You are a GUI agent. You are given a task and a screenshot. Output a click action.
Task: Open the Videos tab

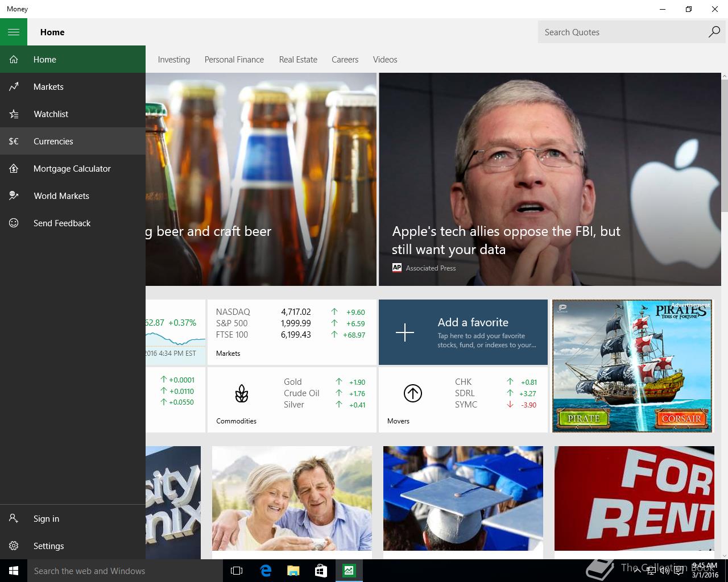pos(385,59)
